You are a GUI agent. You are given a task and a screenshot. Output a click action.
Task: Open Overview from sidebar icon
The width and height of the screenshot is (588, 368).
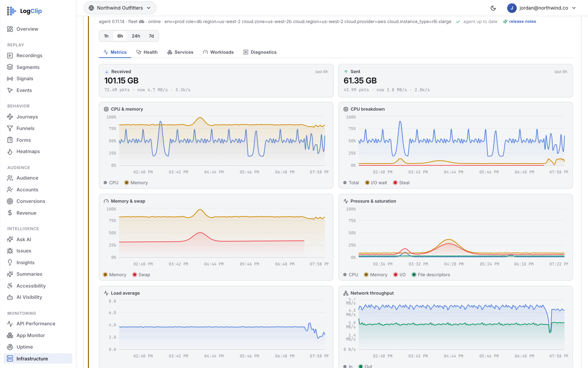coord(10,29)
